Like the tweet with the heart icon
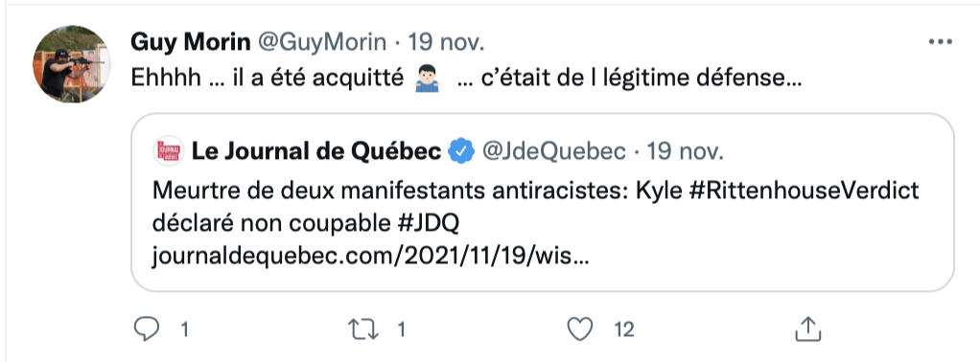Viewport: 980px width, 362px height. coord(580,328)
